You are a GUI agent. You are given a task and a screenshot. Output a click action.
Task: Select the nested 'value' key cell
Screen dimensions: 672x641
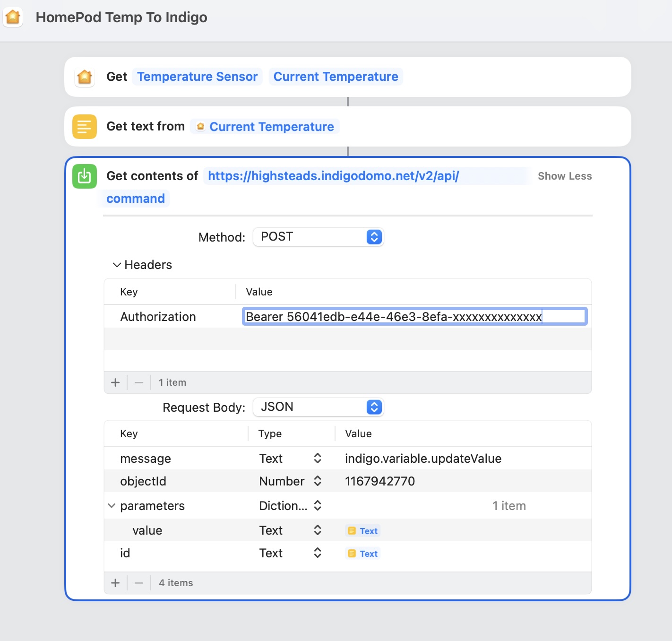pos(147,530)
